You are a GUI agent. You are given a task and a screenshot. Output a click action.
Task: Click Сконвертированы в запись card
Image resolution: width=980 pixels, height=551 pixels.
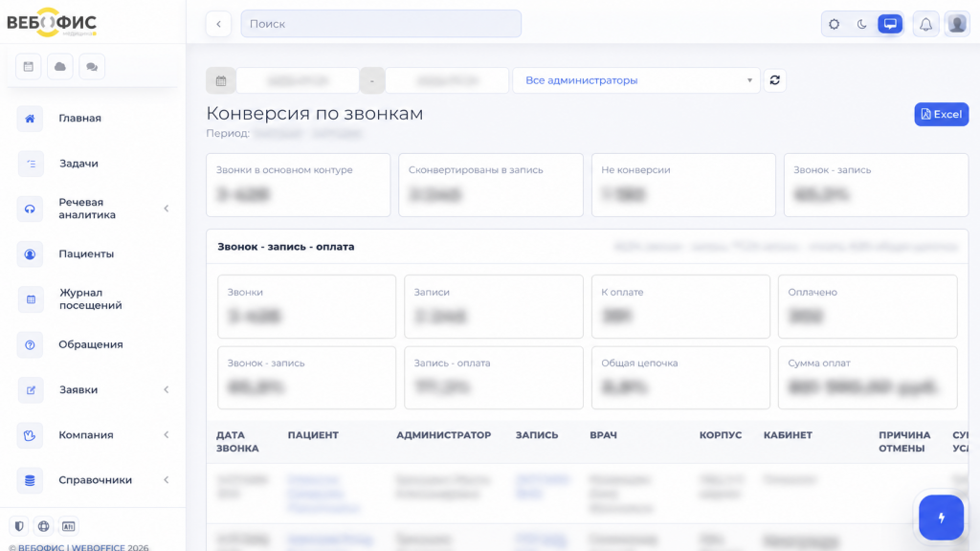coord(491,185)
